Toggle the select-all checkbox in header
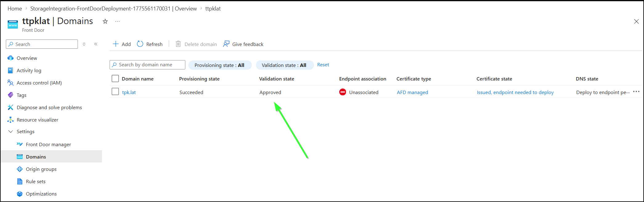 coord(115,79)
